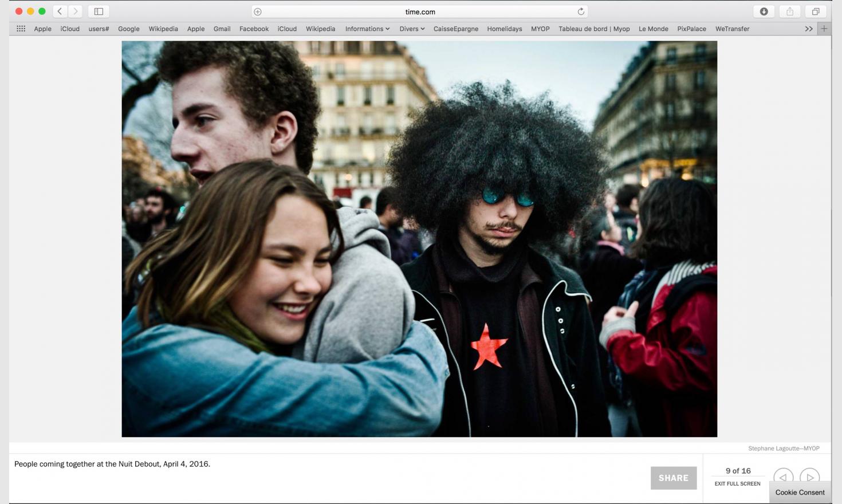The width and height of the screenshot is (842, 504).
Task: Show hidden bookmarks with double chevron
Action: (809, 29)
